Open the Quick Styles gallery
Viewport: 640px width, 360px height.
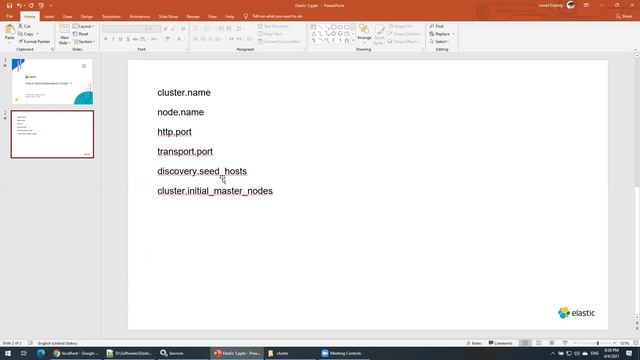[379, 34]
